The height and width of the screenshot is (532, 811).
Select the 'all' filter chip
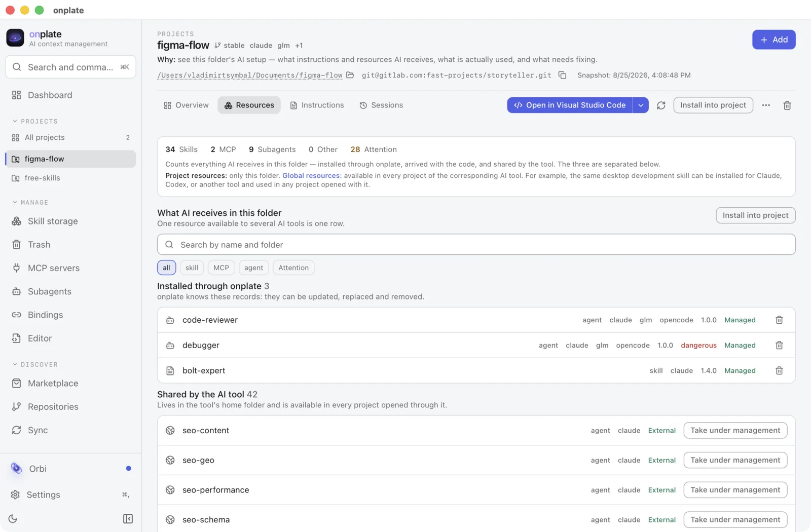166,268
